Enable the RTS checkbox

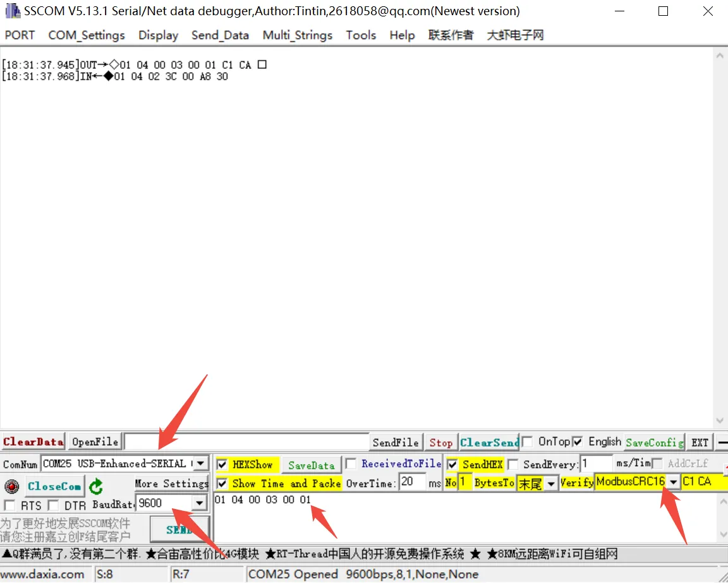[x=9, y=505]
